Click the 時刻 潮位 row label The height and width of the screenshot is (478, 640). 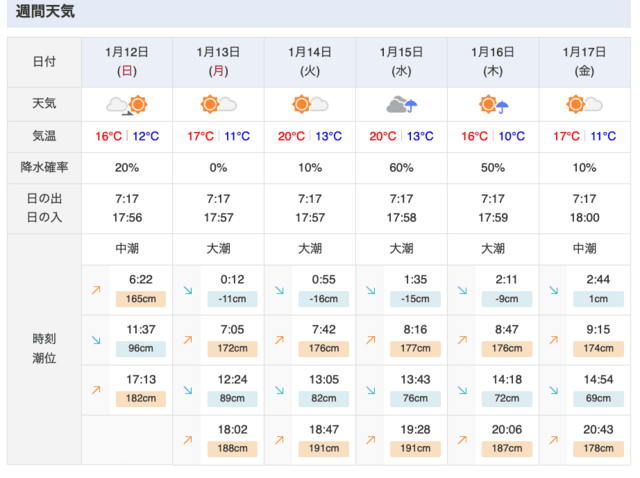[x=45, y=348]
